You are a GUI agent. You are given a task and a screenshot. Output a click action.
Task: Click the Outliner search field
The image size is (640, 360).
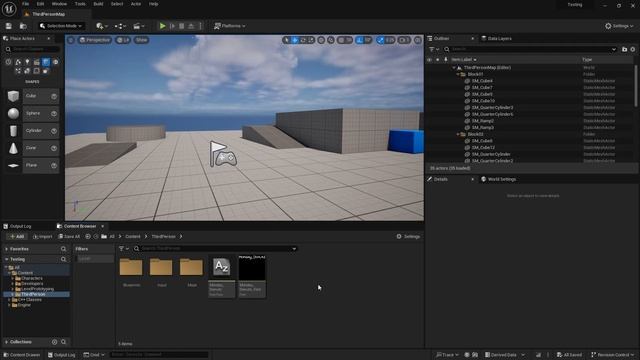[530, 49]
